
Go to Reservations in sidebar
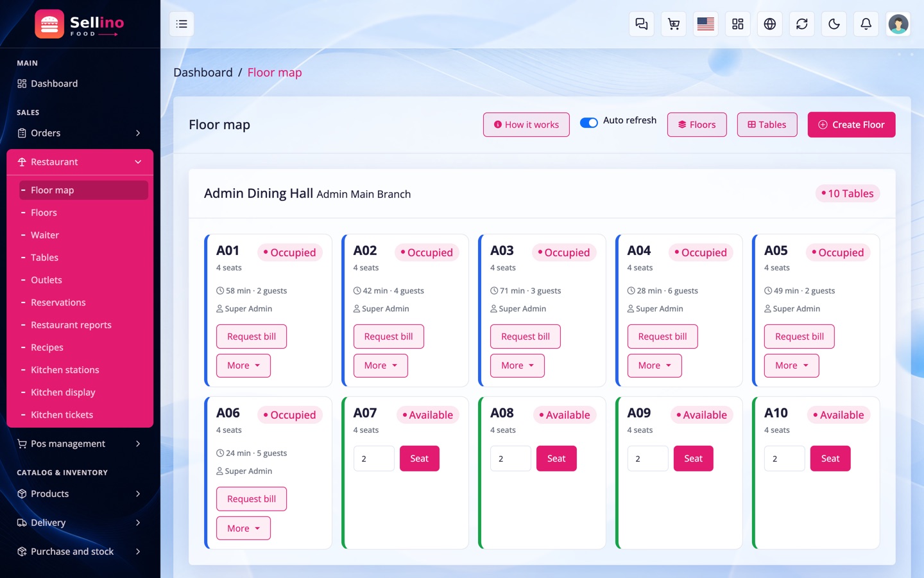pos(58,302)
